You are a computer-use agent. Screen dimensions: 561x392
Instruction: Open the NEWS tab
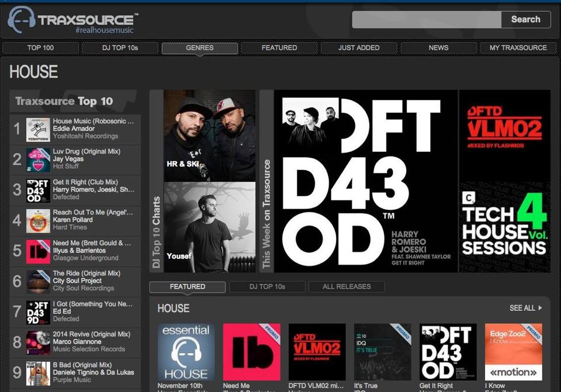pos(438,48)
